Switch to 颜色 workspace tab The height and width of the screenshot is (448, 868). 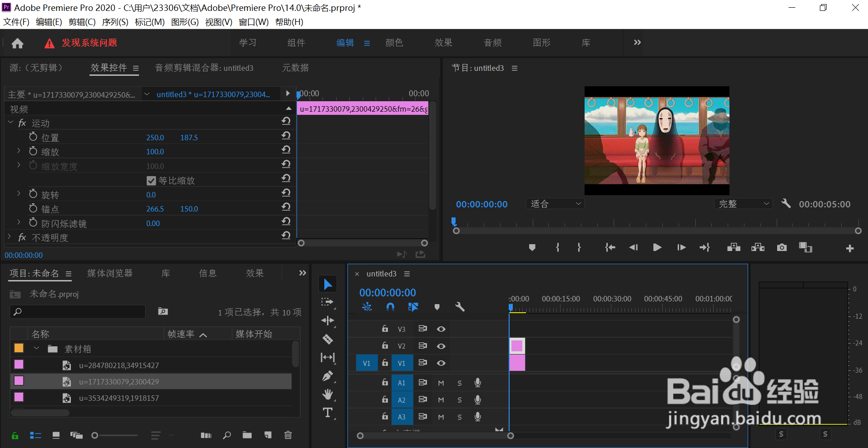click(394, 43)
